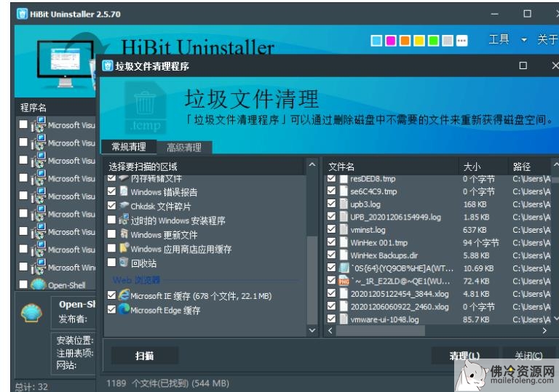Screen dimensions: 559x392
Task: Switch to the 高级清理 tab
Action: tap(183, 148)
